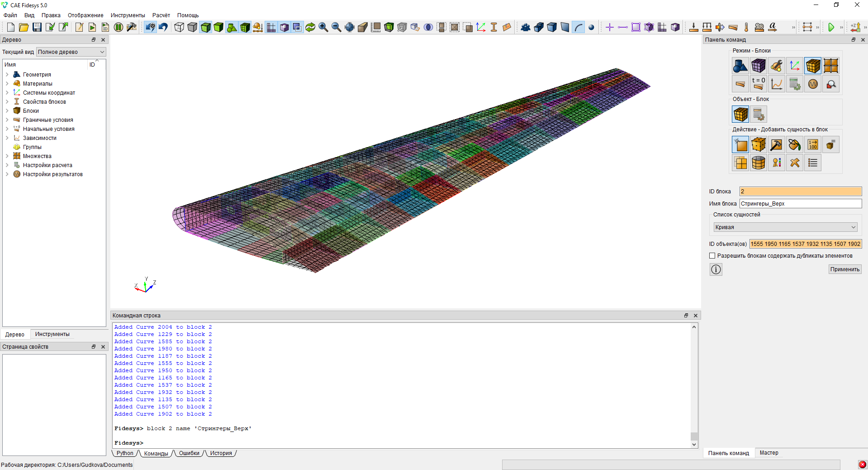Click the Применить button
The height and width of the screenshot is (470, 868).
pos(845,269)
